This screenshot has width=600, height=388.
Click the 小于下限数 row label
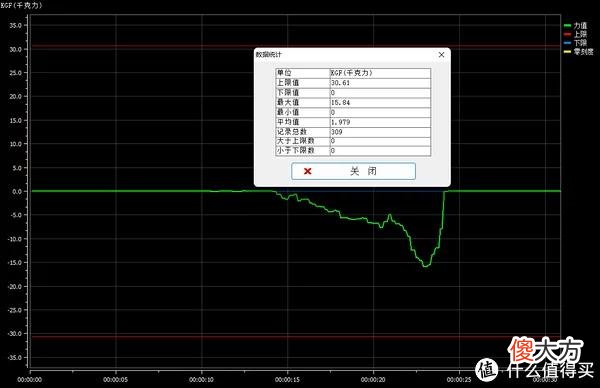(296, 151)
